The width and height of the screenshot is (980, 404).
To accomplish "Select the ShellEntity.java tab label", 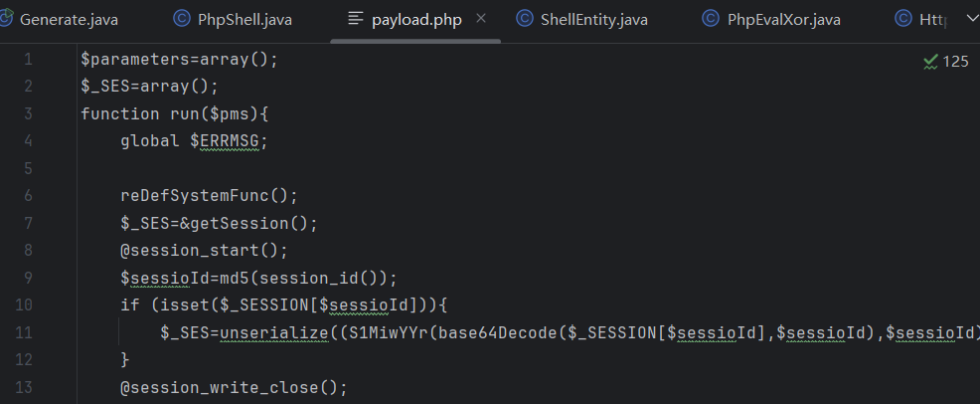I will pos(593,19).
